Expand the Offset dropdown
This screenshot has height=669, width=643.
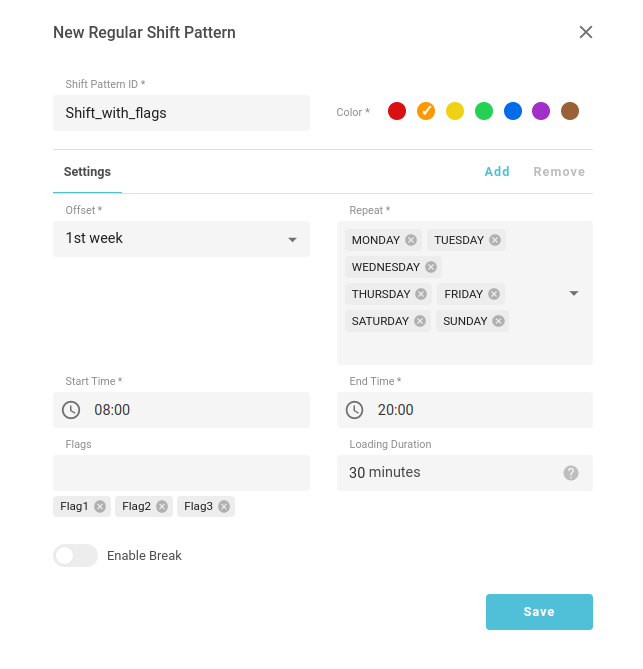pos(292,240)
